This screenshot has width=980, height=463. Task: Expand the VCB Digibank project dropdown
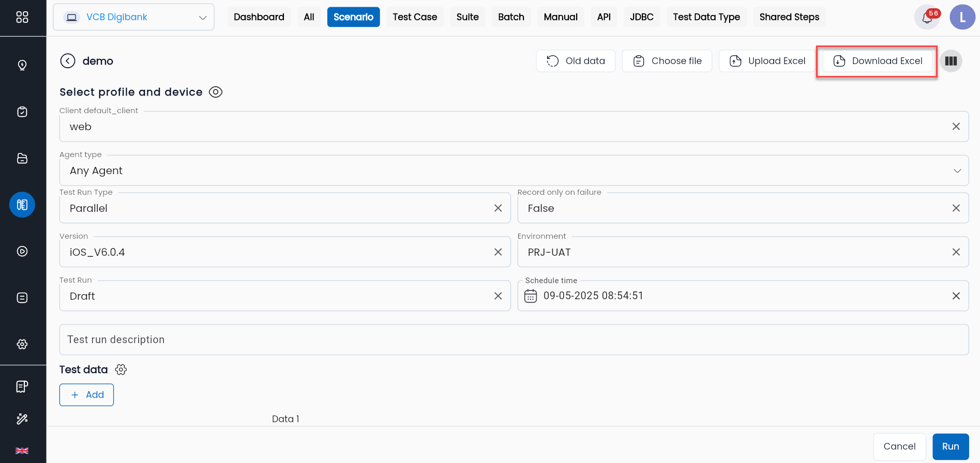(133, 17)
